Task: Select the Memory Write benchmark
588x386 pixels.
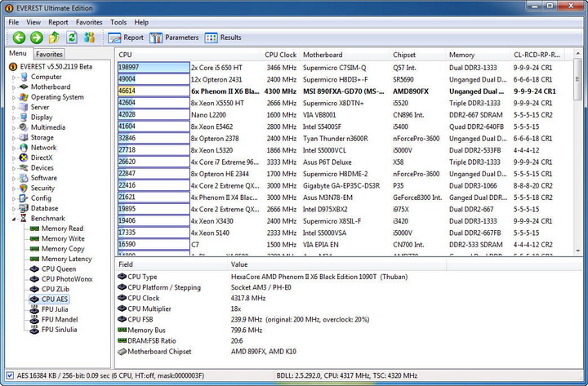Action: coord(63,239)
